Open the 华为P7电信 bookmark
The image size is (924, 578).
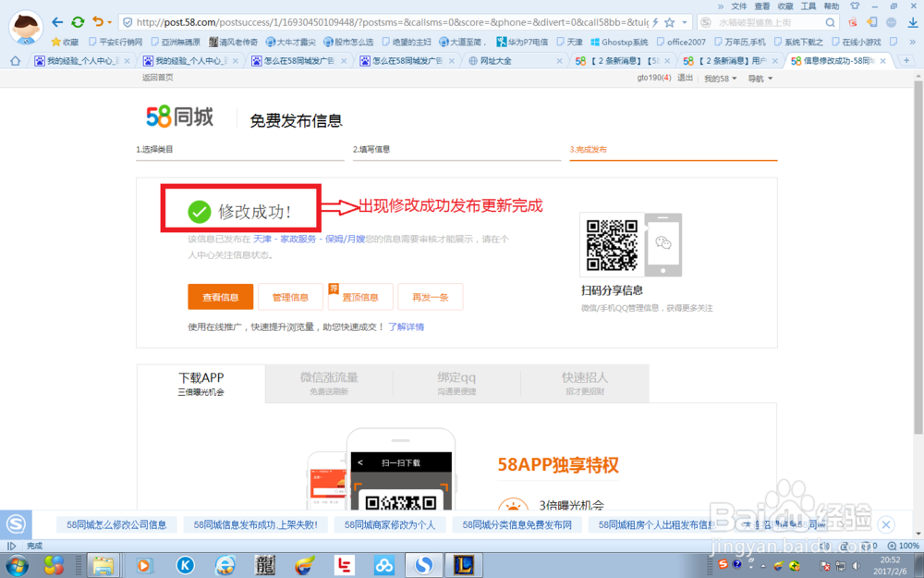(522, 42)
